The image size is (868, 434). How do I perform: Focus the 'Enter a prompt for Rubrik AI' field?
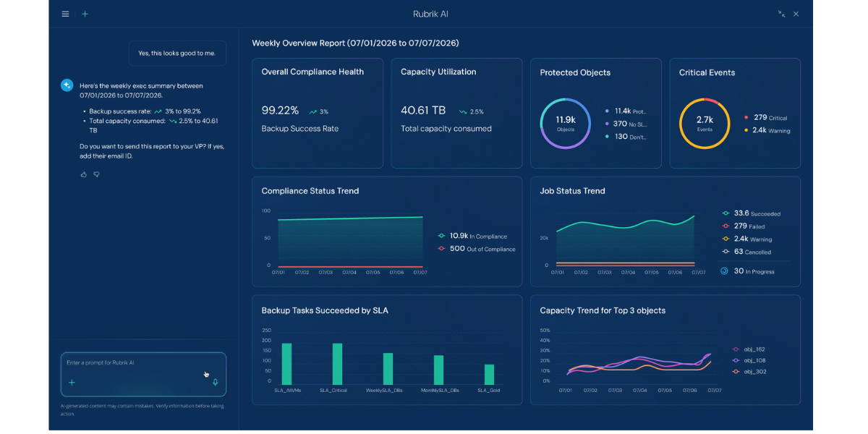[143, 374]
